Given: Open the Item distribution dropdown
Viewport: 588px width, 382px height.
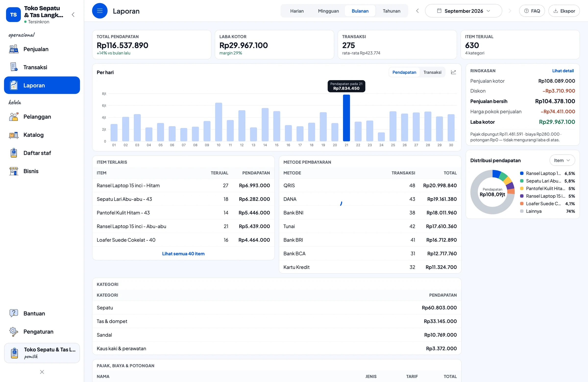Looking at the screenshot, I should [562, 160].
